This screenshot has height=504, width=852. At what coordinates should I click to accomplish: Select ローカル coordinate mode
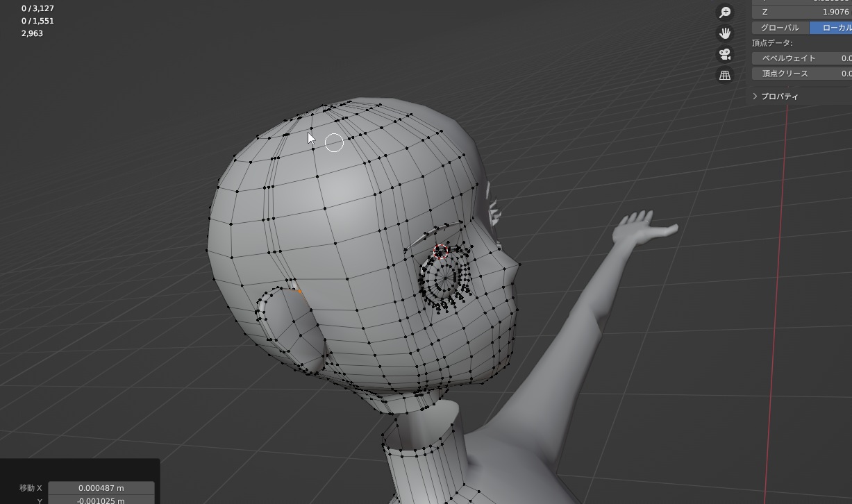833,28
